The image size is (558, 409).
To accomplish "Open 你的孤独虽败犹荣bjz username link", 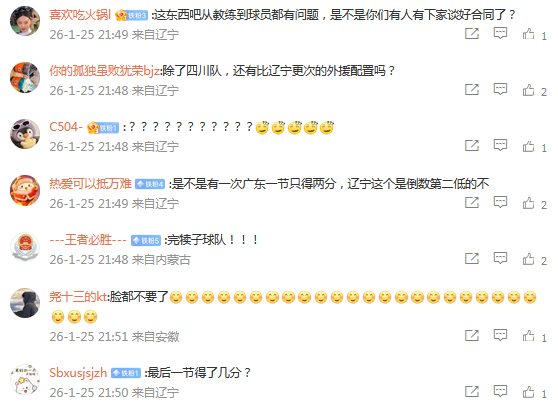I will coord(104,70).
